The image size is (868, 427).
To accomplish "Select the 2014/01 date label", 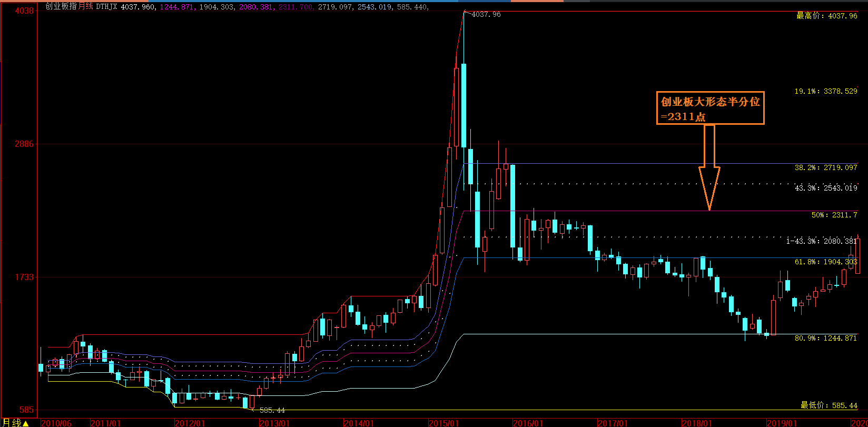I will click(359, 423).
